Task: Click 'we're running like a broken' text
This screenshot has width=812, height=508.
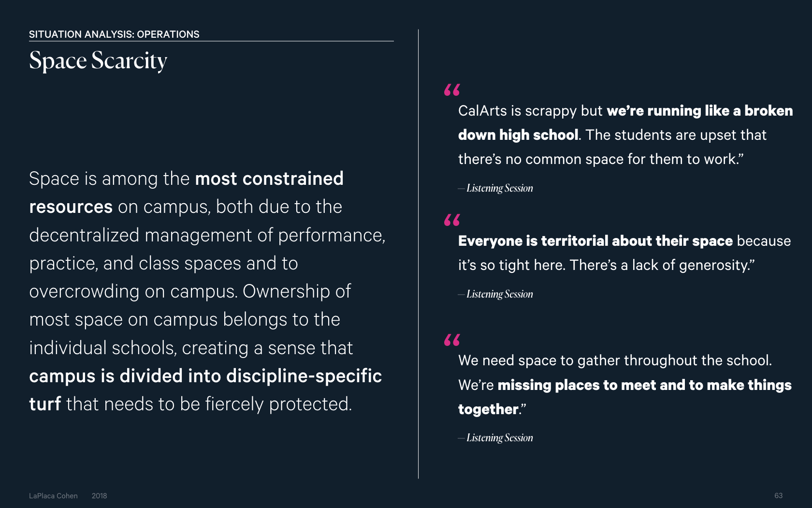Action: [x=700, y=111]
